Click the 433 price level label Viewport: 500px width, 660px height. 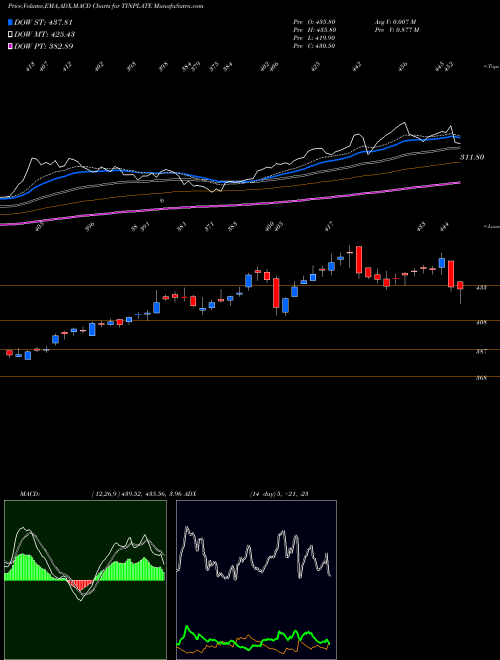pyautogui.click(x=481, y=288)
